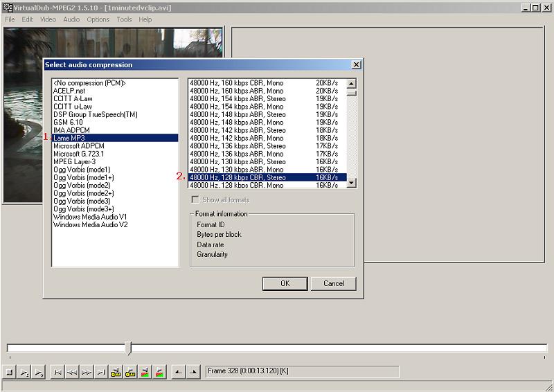
Task: Select 48000 Hz, 130 kbps ABR, Mono
Action: coord(267,170)
